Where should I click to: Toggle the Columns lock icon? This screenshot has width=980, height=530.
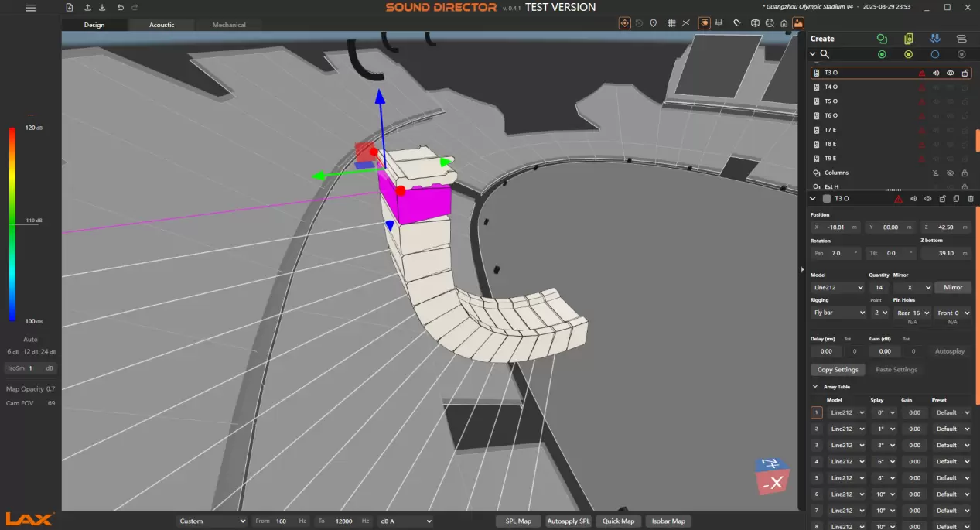click(965, 173)
